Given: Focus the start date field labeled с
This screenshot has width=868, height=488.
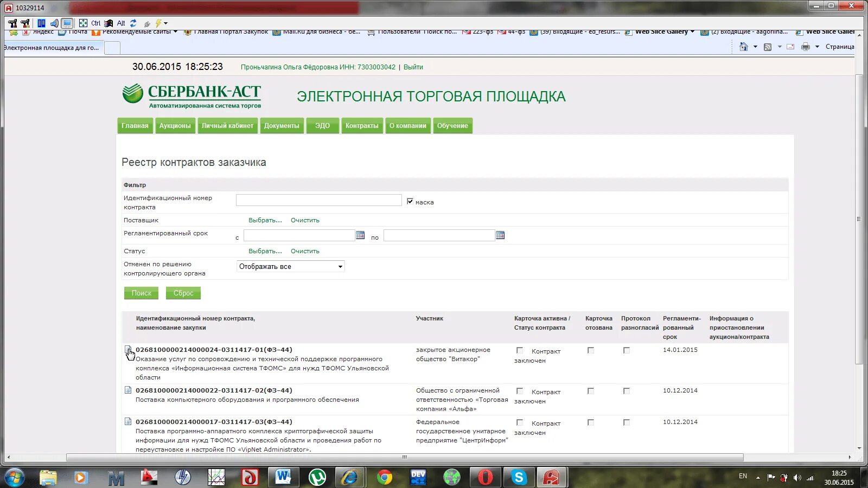Looking at the screenshot, I should pyautogui.click(x=299, y=235).
